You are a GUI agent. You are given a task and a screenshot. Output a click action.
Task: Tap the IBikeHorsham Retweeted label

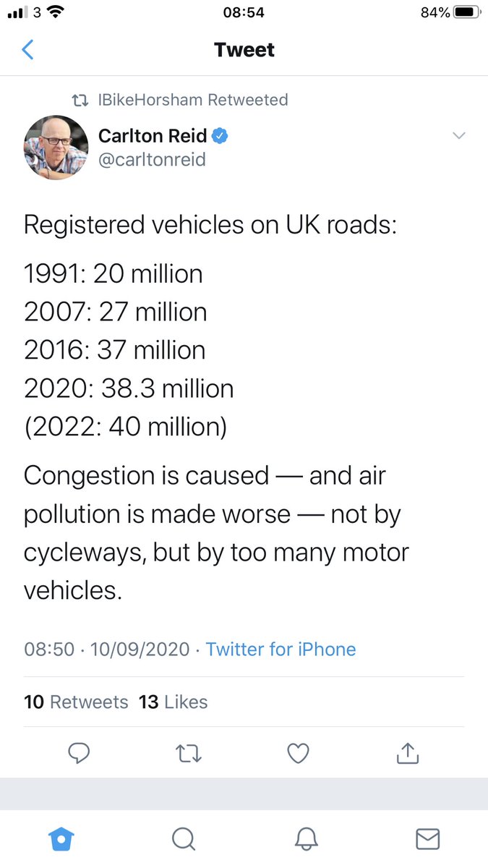(193, 100)
